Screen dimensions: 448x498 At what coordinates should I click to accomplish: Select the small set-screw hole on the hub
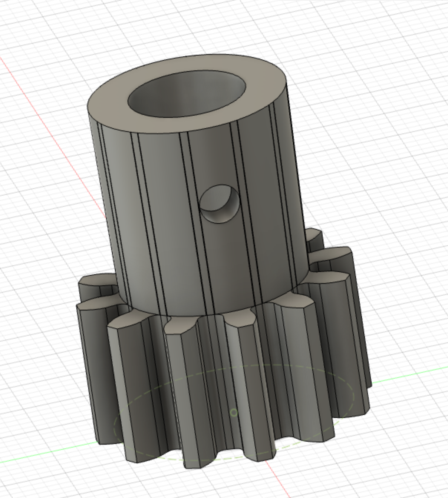[220, 204]
